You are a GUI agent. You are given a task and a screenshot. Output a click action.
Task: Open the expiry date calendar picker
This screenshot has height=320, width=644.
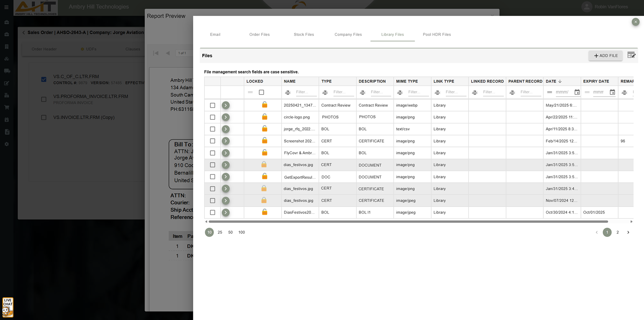tap(612, 92)
